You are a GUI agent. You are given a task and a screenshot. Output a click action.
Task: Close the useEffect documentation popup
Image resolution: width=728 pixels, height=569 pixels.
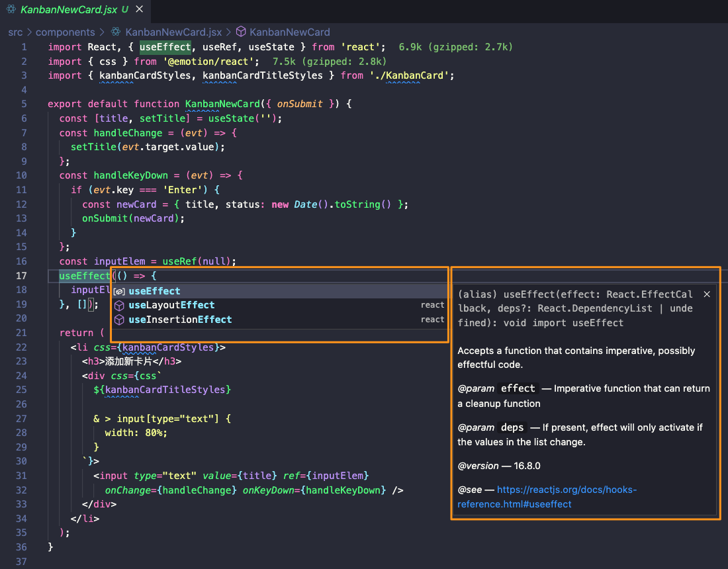click(x=707, y=294)
